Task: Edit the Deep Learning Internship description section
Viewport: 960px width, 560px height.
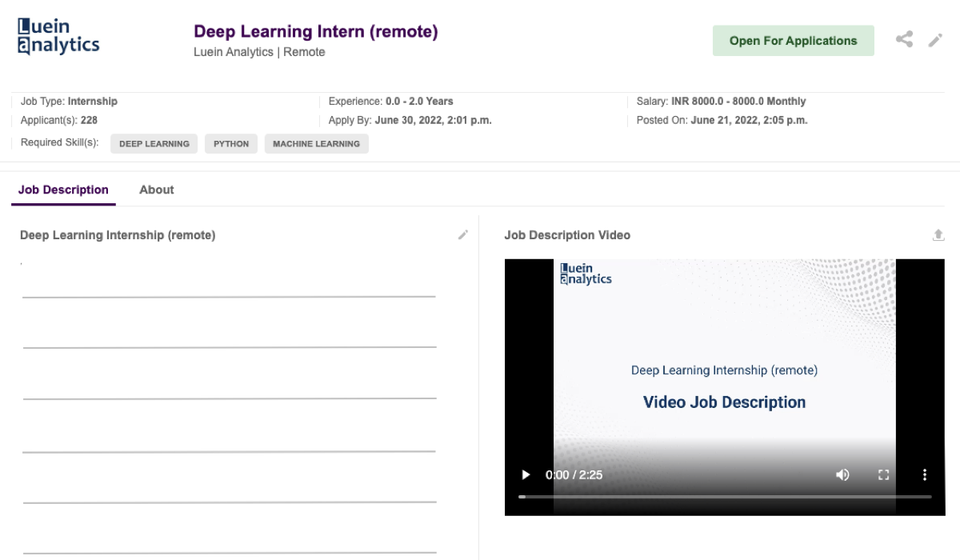Action: tap(462, 235)
